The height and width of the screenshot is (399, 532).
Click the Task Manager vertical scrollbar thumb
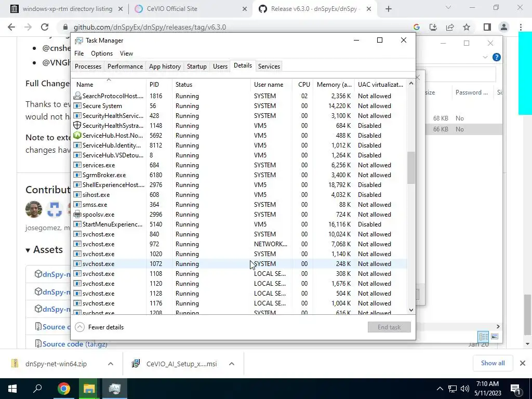click(x=411, y=167)
